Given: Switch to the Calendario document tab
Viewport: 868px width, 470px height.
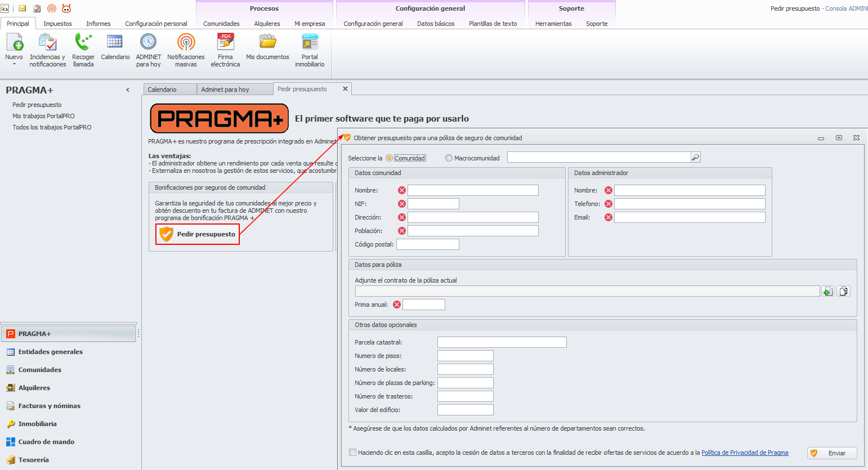Looking at the screenshot, I should click(170, 89).
